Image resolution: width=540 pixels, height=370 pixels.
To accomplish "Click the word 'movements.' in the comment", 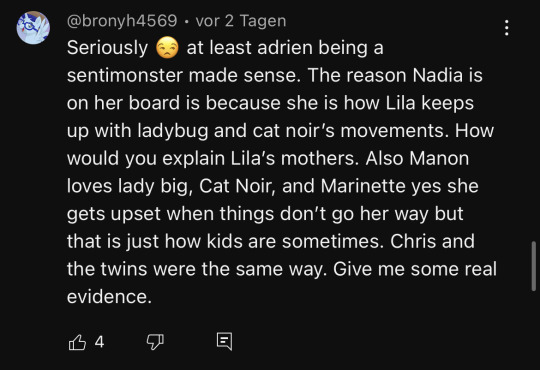I will pyautogui.click(x=394, y=131).
